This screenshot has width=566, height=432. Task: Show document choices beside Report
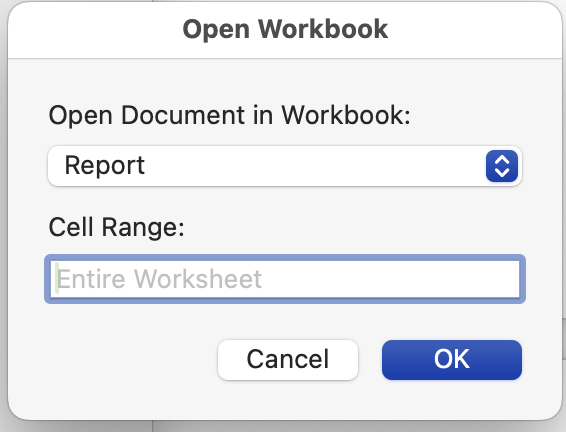point(502,166)
